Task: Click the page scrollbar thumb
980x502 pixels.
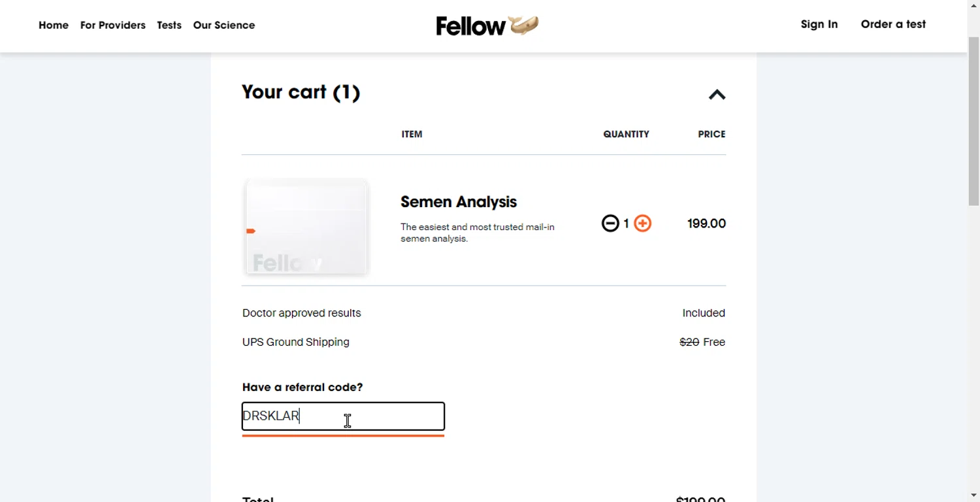Action: pos(973,121)
